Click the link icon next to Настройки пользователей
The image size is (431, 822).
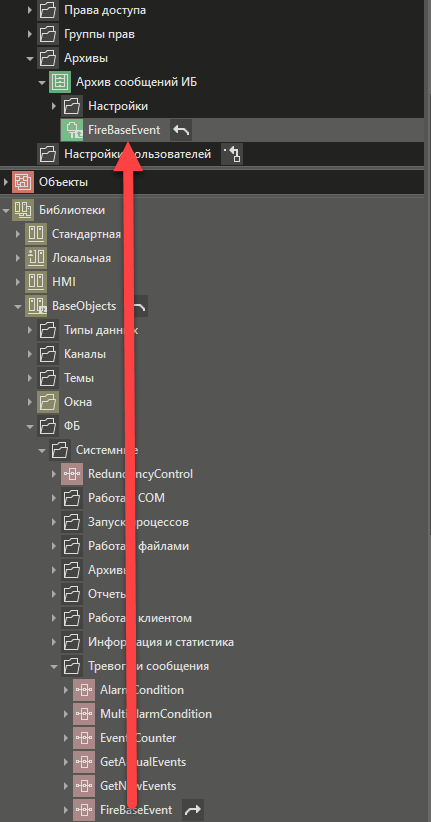[x=232, y=154]
